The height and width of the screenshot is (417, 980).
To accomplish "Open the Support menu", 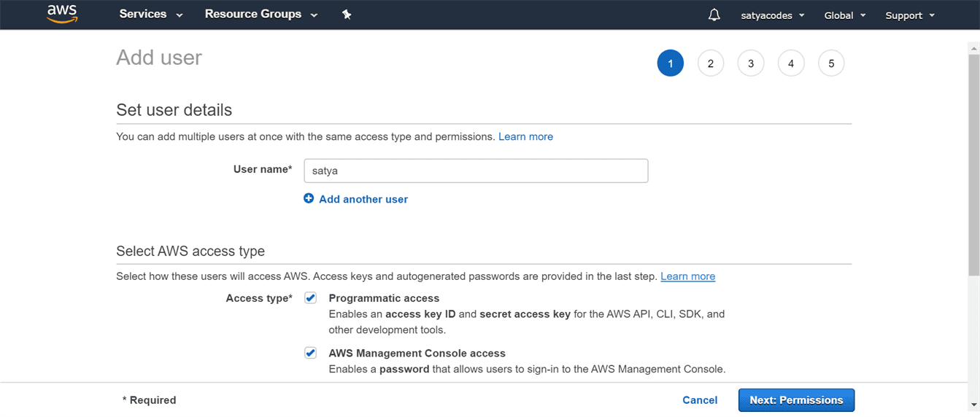I will (x=909, y=15).
